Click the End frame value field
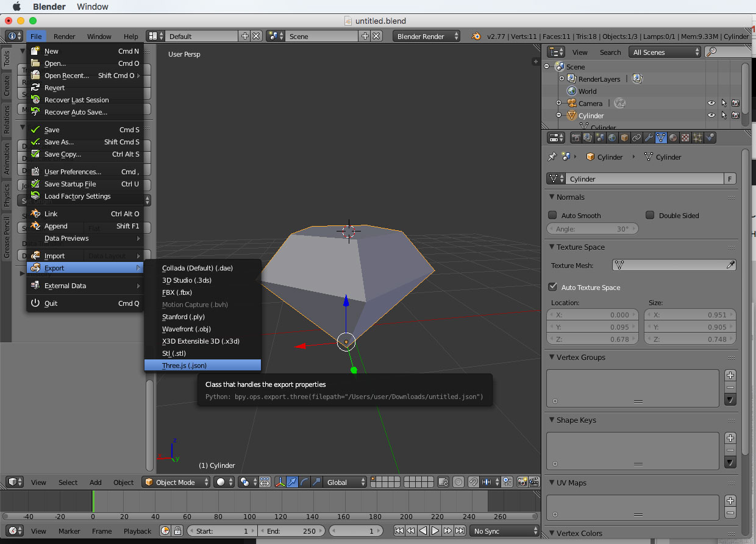 [291, 531]
